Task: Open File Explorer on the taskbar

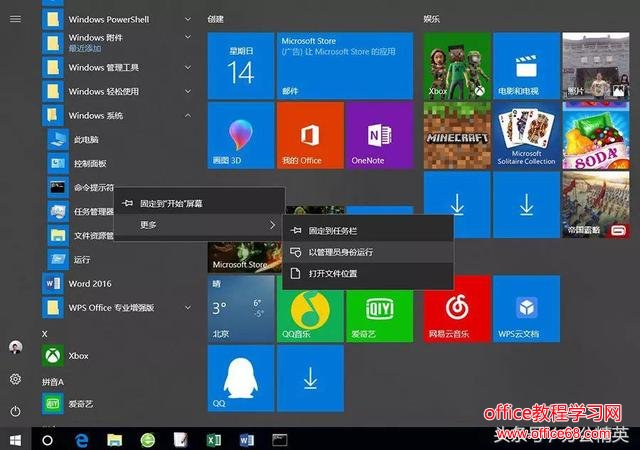Action: tap(115, 440)
